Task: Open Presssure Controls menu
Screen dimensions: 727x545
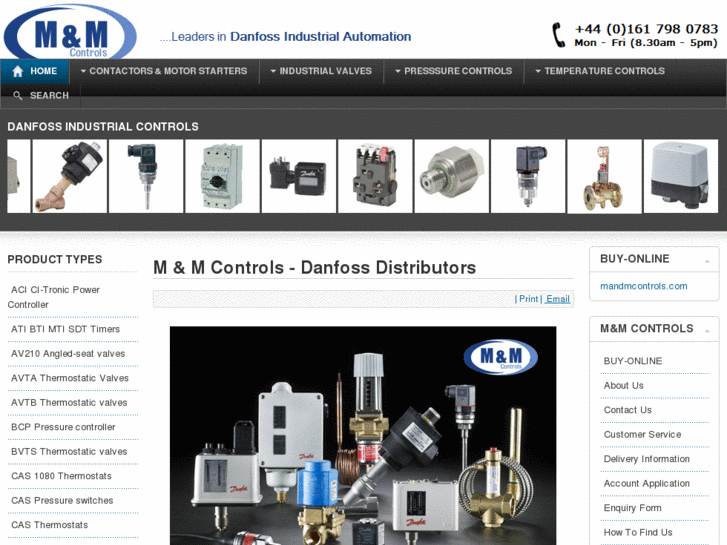Action: [x=454, y=71]
